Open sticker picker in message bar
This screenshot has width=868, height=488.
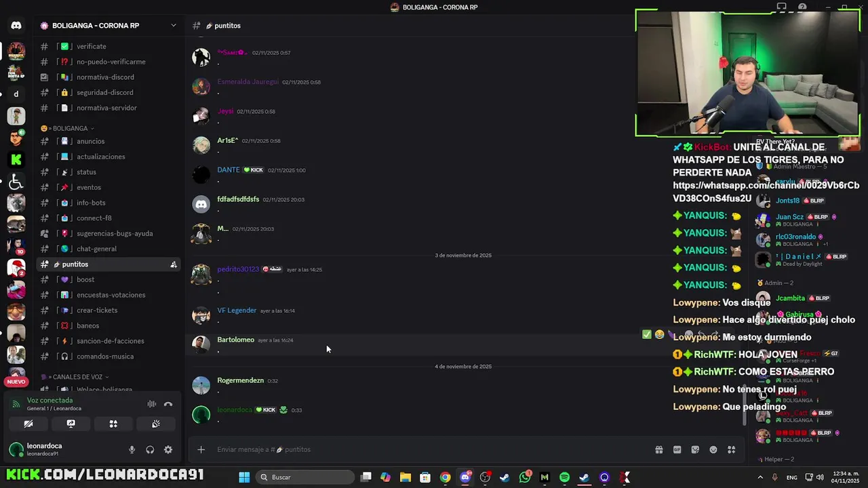695,449
